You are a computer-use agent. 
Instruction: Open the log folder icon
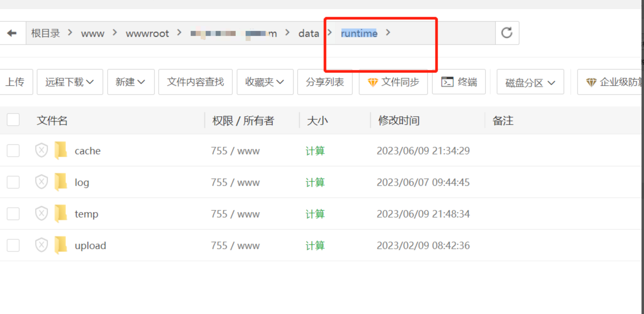pos(61,182)
